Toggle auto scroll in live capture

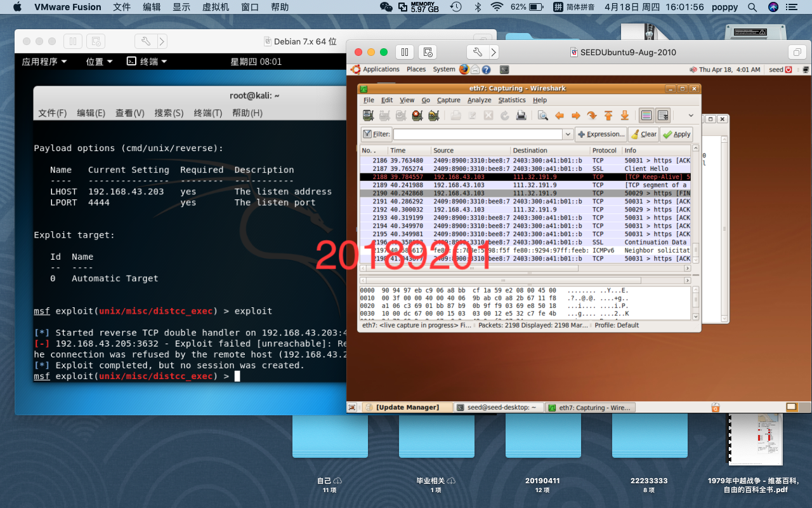tap(663, 115)
